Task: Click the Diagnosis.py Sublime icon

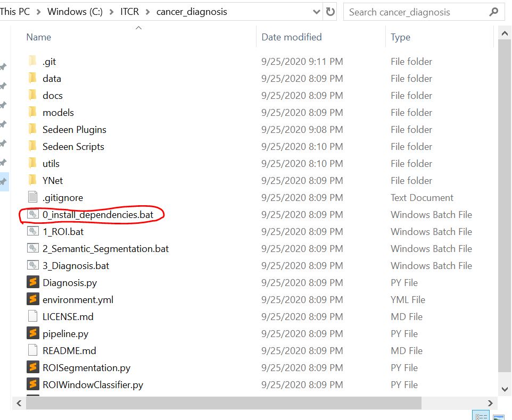Action: [x=32, y=282]
